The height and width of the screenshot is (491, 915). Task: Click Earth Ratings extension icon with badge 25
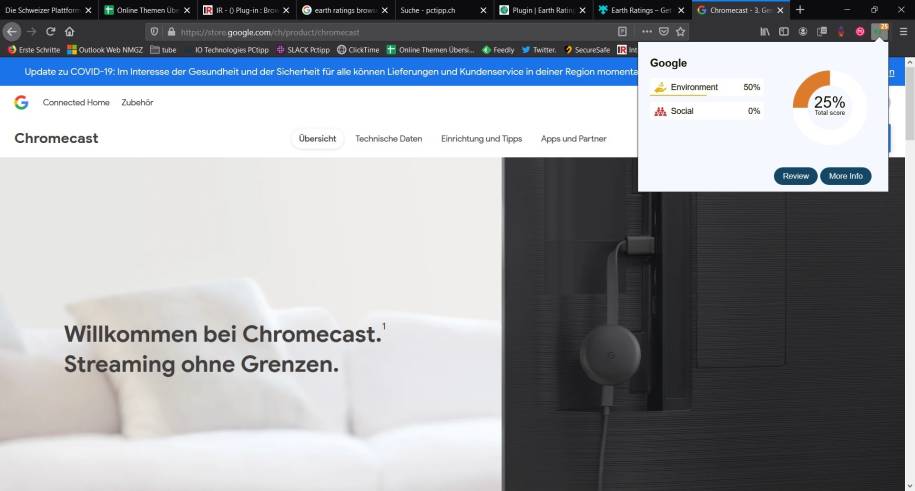point(879,32)
